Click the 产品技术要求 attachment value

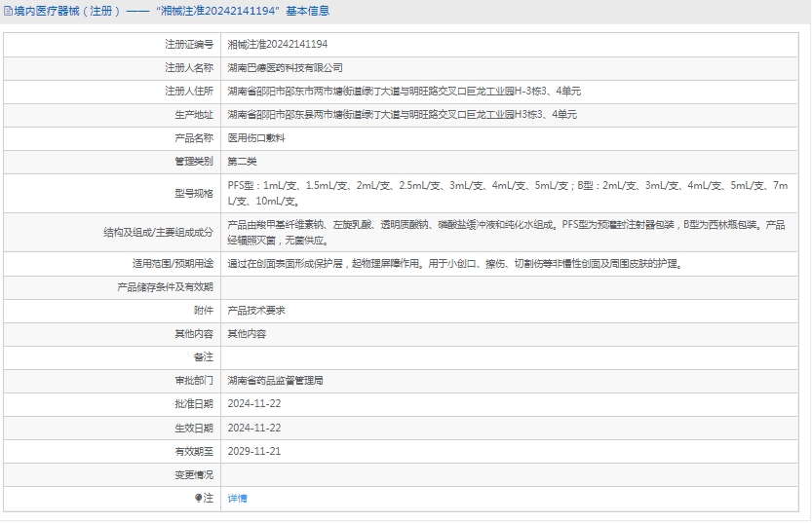pyautogui.click(x=255, y=311)
